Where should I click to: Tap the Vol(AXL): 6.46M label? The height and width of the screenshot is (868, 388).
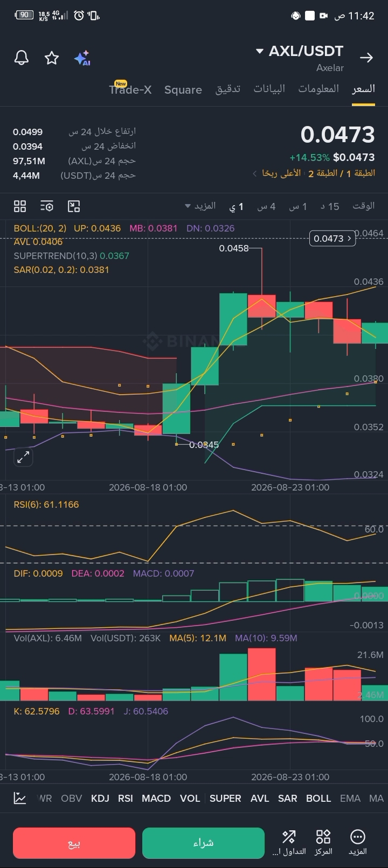click(x=48, y=638)
